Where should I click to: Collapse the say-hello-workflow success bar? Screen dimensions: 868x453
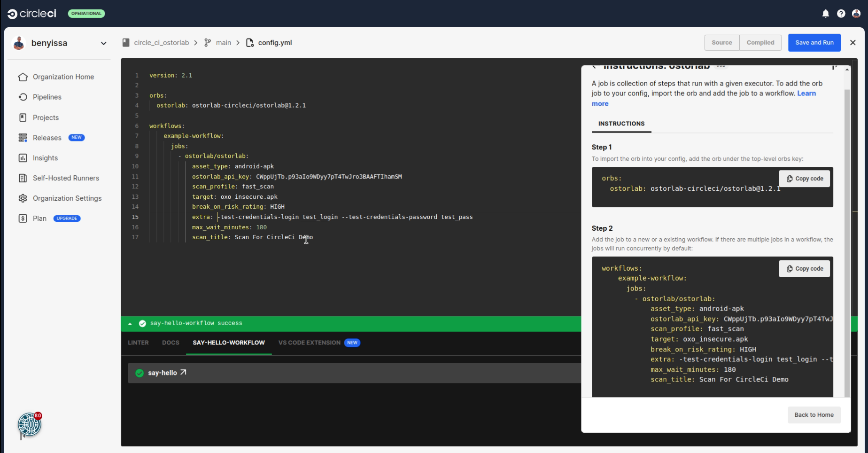[130, 324]
